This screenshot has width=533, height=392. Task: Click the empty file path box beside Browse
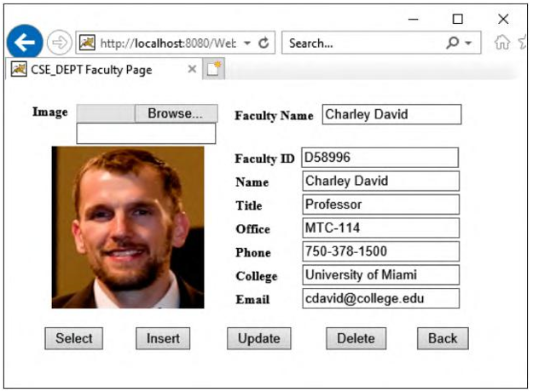click(x=106, y=113)
